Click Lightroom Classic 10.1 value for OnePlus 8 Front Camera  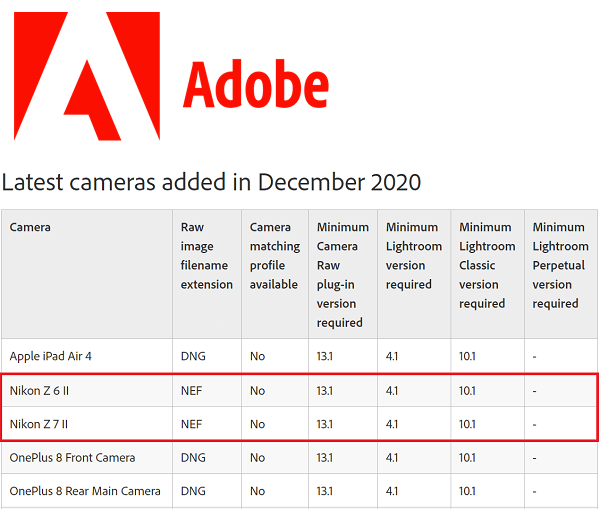469,458
